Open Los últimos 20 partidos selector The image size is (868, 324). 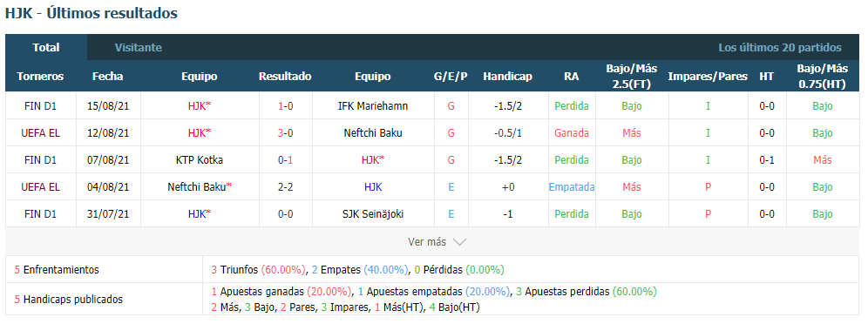point(779,48)
